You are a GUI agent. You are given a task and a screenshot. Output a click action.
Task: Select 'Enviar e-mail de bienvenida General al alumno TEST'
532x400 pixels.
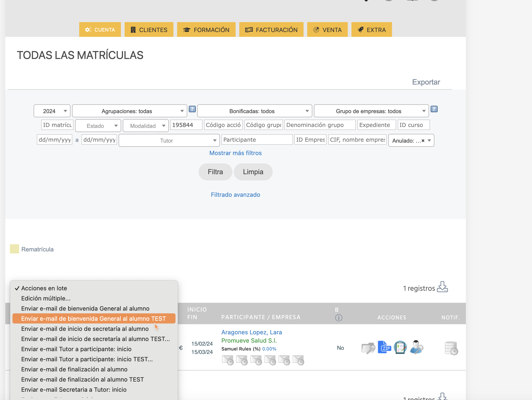[x=94, y=318]
